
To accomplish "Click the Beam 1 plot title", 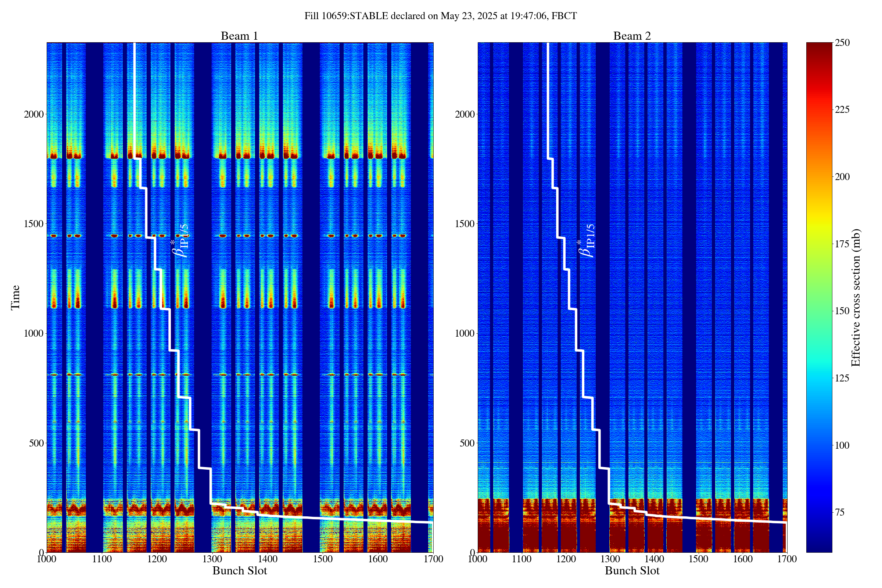I will [x=239, y=36].
